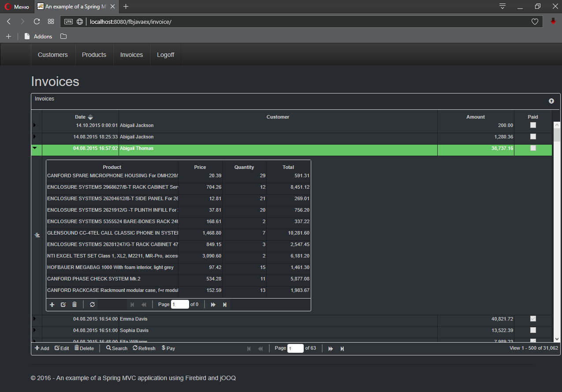Click the Add (+) icon in product detail toolbar
Viewport: 562px width, 392px height.
click(x=52, y=304)
